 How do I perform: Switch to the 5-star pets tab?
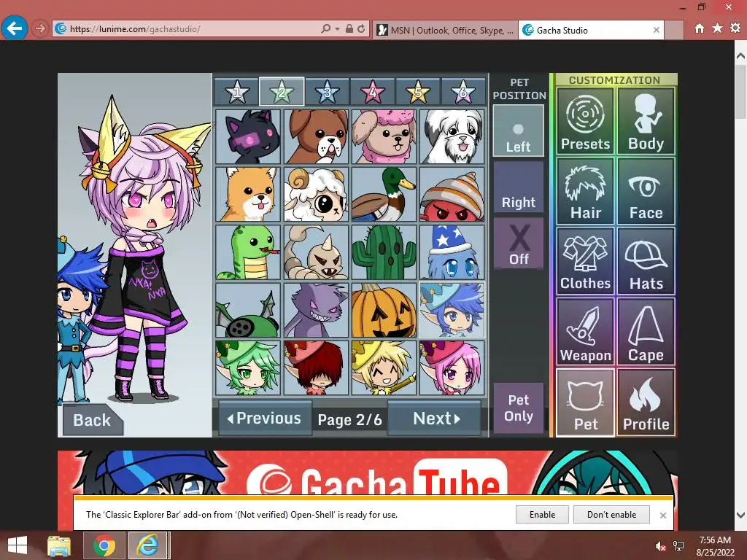pos(418,91)
